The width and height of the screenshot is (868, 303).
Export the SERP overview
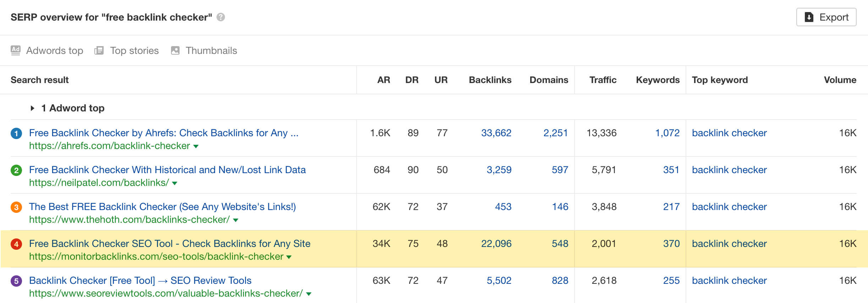(x=826, y=17)
